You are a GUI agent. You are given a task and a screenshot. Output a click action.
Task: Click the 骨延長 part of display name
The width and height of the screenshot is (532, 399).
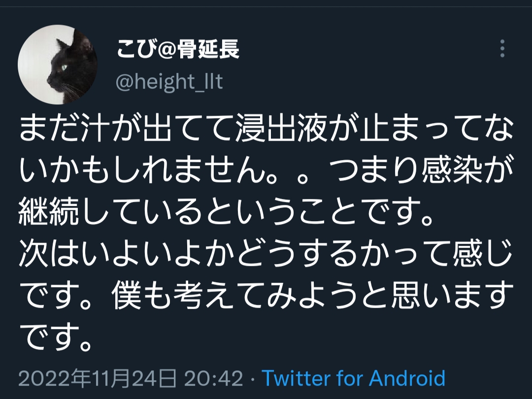(x=209, y=49)
